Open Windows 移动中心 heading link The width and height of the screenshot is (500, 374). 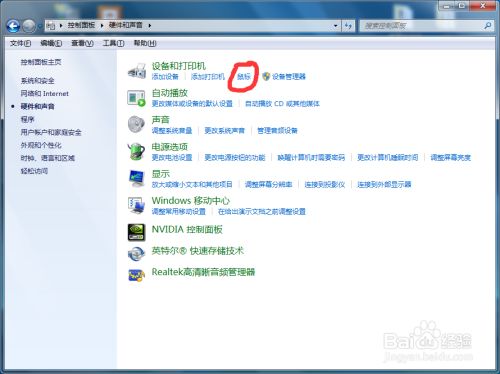pyautogui.click(x=191, y=201)
